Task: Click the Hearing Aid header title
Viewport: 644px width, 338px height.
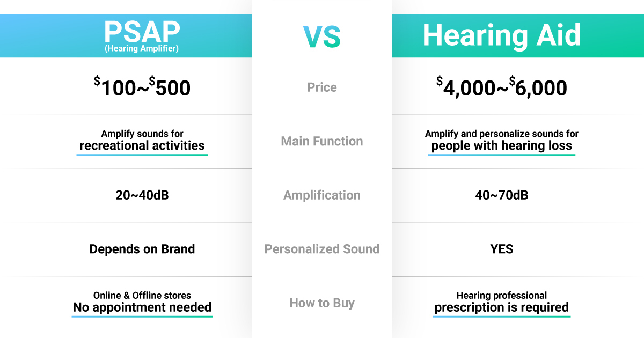Action: [x=501, y=35]
